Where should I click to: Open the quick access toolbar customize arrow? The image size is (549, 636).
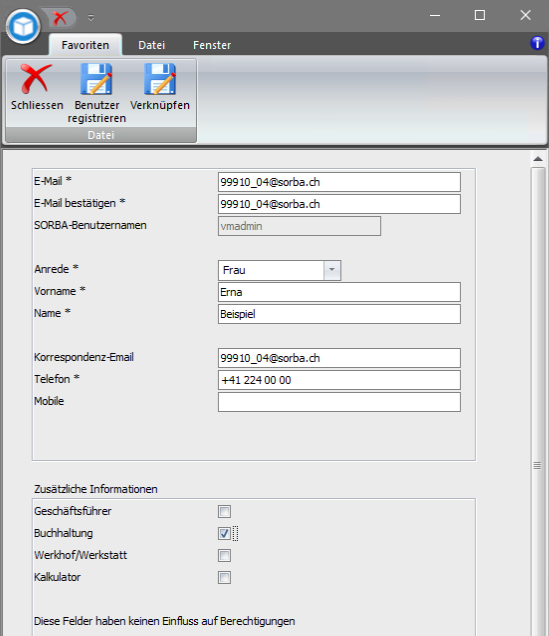tap(91, 17)
